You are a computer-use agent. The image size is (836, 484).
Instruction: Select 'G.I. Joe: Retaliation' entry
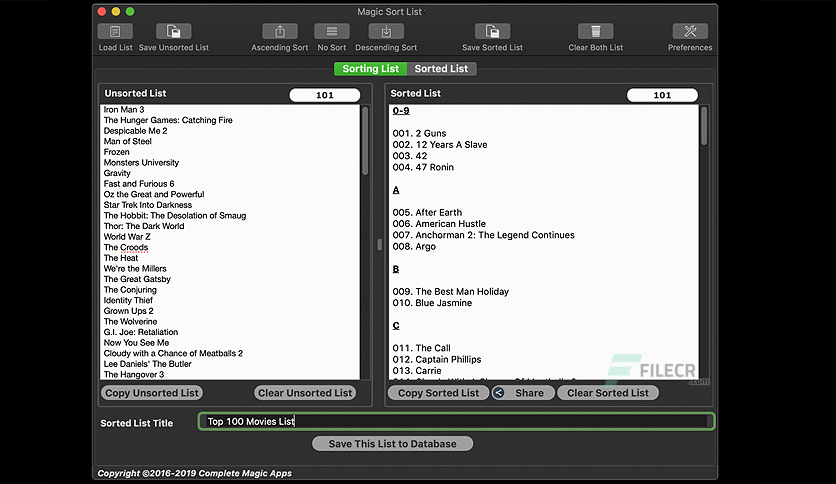(x=141, y=332)
